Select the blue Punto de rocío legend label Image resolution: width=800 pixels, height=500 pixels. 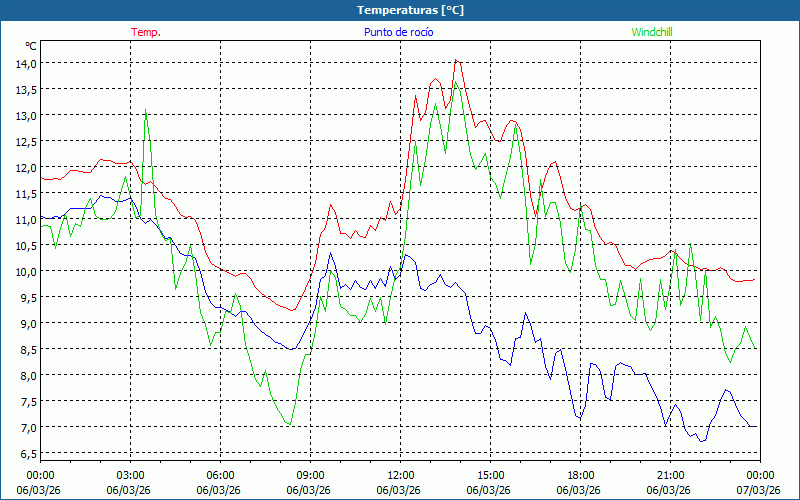398,32
